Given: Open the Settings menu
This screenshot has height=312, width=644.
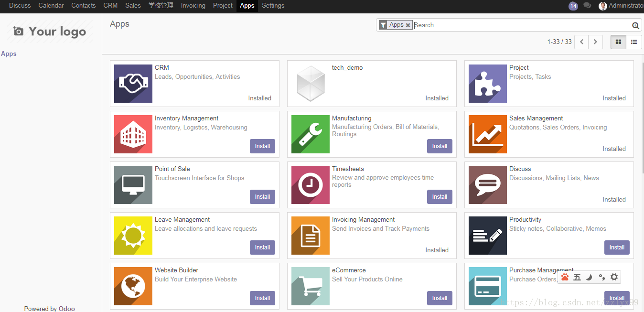Looking at the screenshot, I should click(x=273, y=6).
